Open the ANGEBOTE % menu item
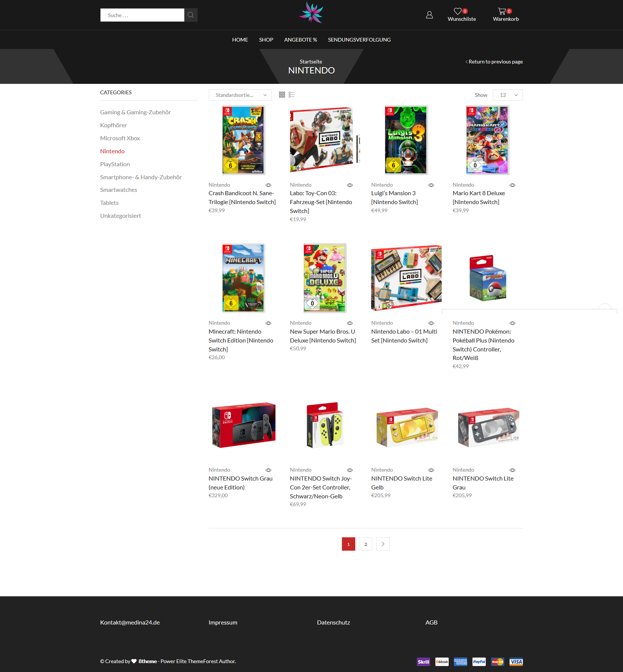Image resolution: width=623 pixels, height=672 pixels. (x=300, y=40)
